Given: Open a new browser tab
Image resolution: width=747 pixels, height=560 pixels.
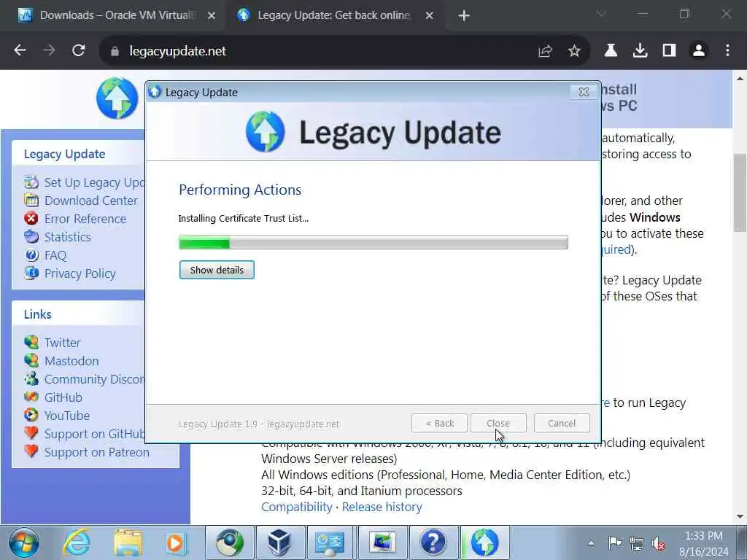Looking at the screenshot, I should pyautogui.click(x=463, y=16).
